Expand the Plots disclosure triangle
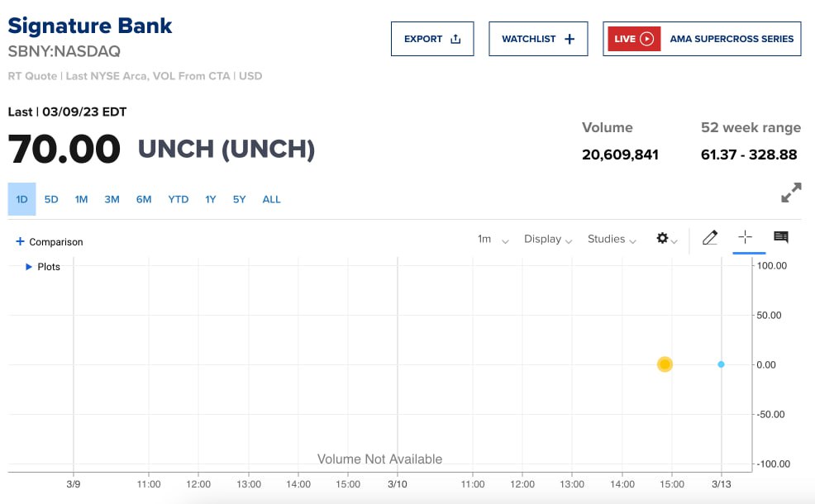Image resolution: width=815 pixels, height=504 pixels. [29, 267]
